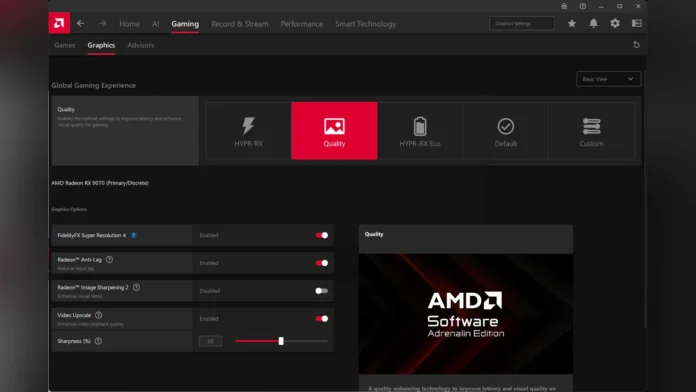The width and height of the screenshot is (696, 392).
Task: Go back with the left arrow
Action: (80, 23)
